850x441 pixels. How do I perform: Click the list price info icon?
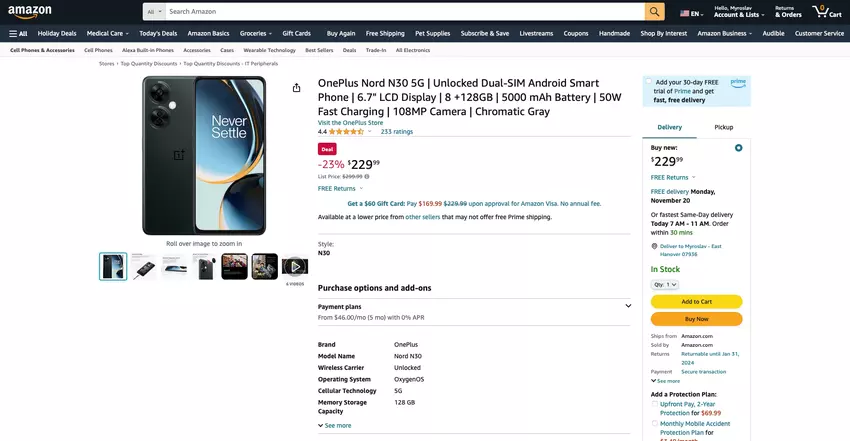pos(366,177)
